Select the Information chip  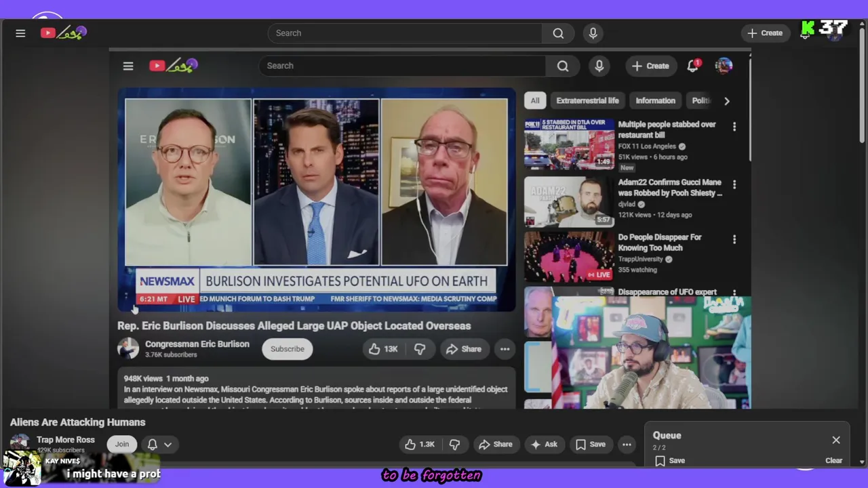(655, 101)
